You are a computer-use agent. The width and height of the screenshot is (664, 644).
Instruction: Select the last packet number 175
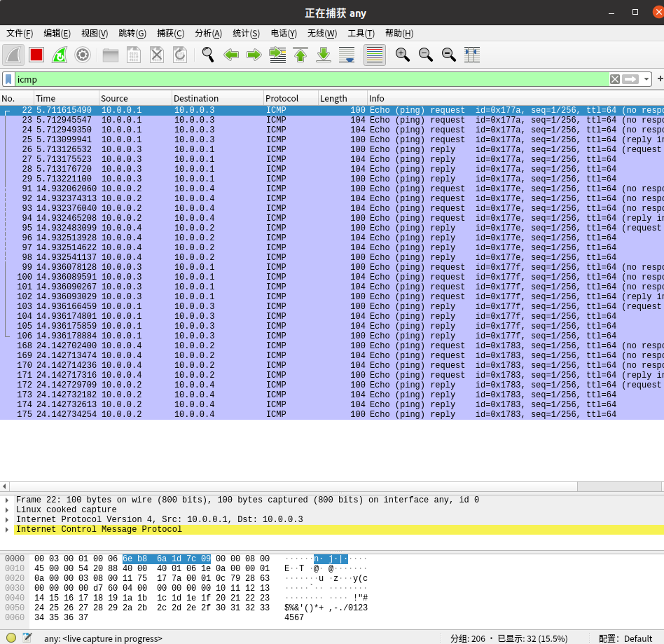(332, 414)
